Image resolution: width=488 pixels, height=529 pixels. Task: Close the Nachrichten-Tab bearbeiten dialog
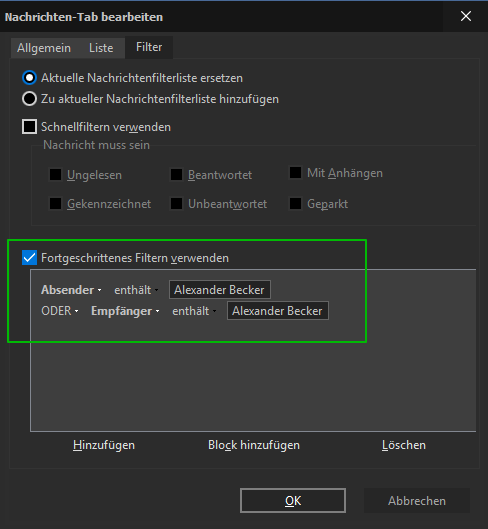coord(466,16)
